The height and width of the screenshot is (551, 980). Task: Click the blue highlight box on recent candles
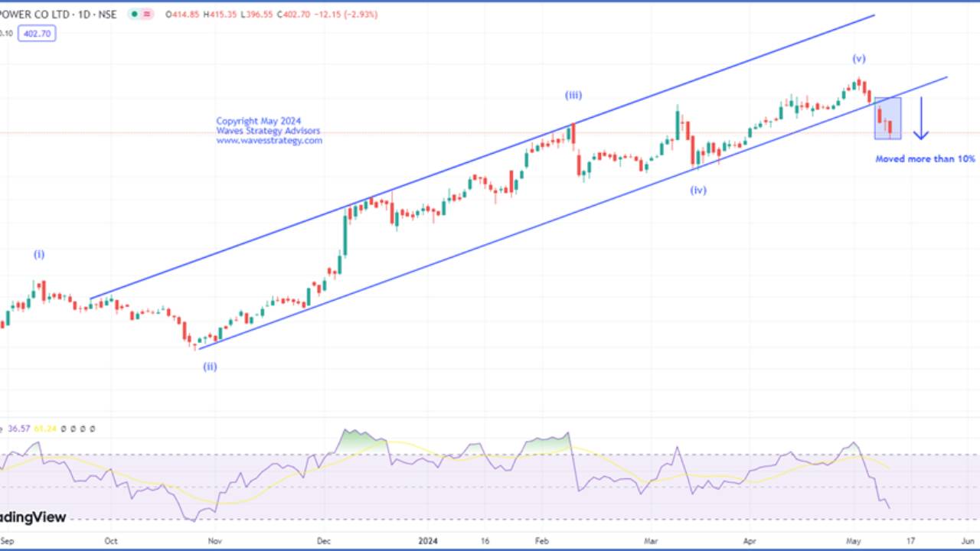pos(888,119)
